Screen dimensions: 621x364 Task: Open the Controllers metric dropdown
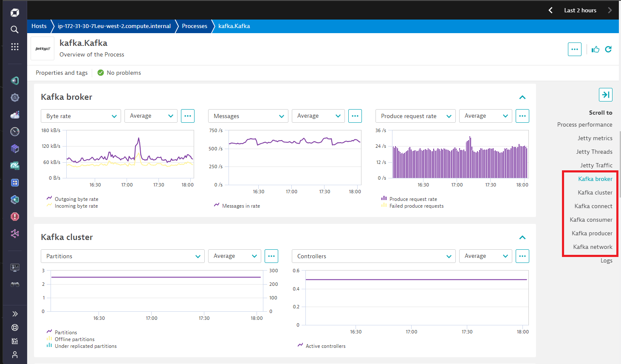(x=374, y=256)
